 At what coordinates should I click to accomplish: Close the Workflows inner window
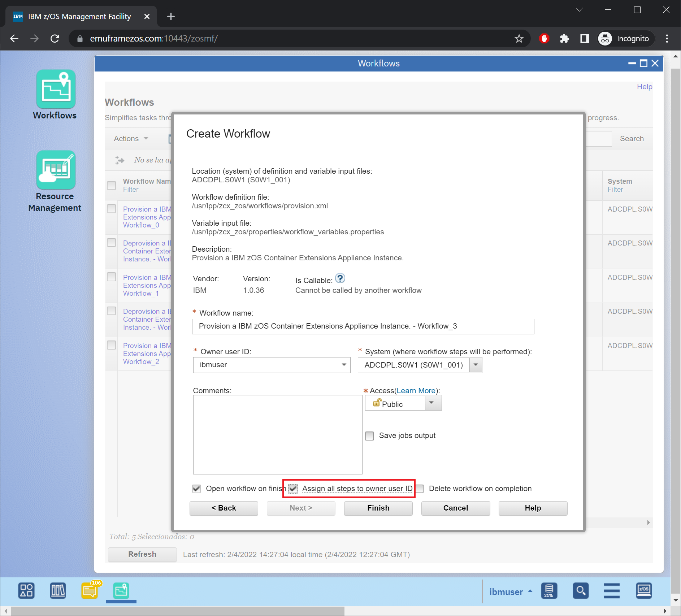point(655,64)
